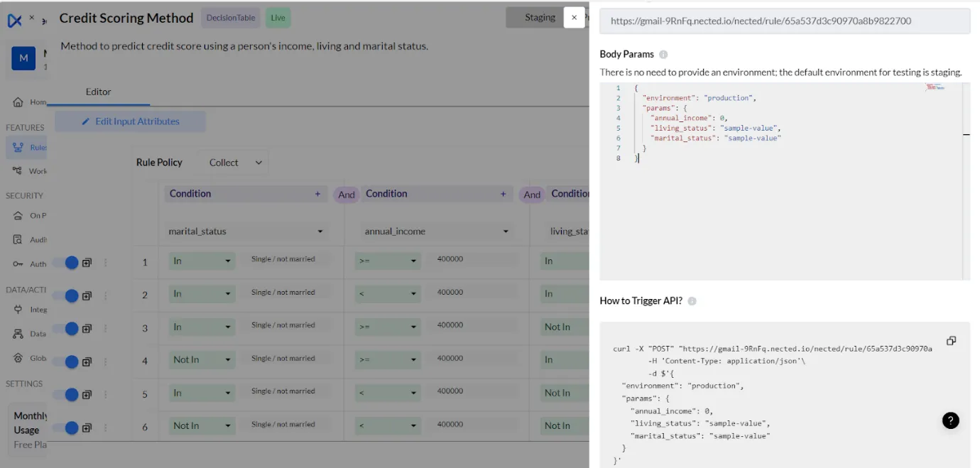980x468 pixels.
Task: Click the duplicate icon for row 1
Action: point(87,263)
